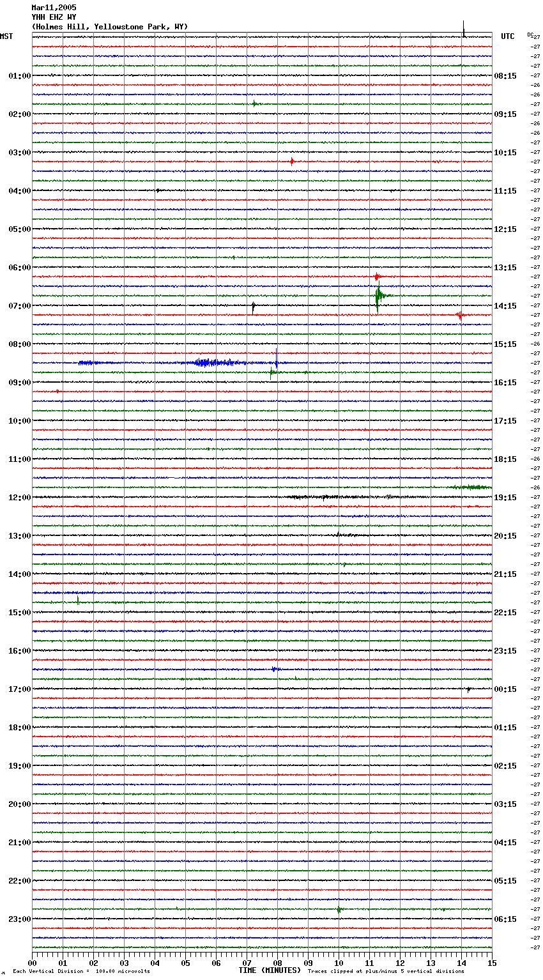Image resolution: width=543 pixels, height=980 pixels.
Task: Select the 03:00 MST row label
Action: pyautogui.click(x=20, y=153)
